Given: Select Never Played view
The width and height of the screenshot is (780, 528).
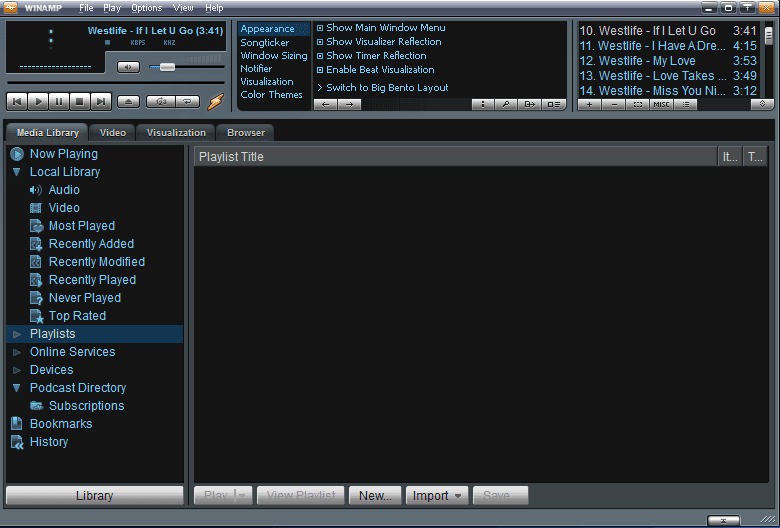Looking at the screenshot, I should (85, 298).
